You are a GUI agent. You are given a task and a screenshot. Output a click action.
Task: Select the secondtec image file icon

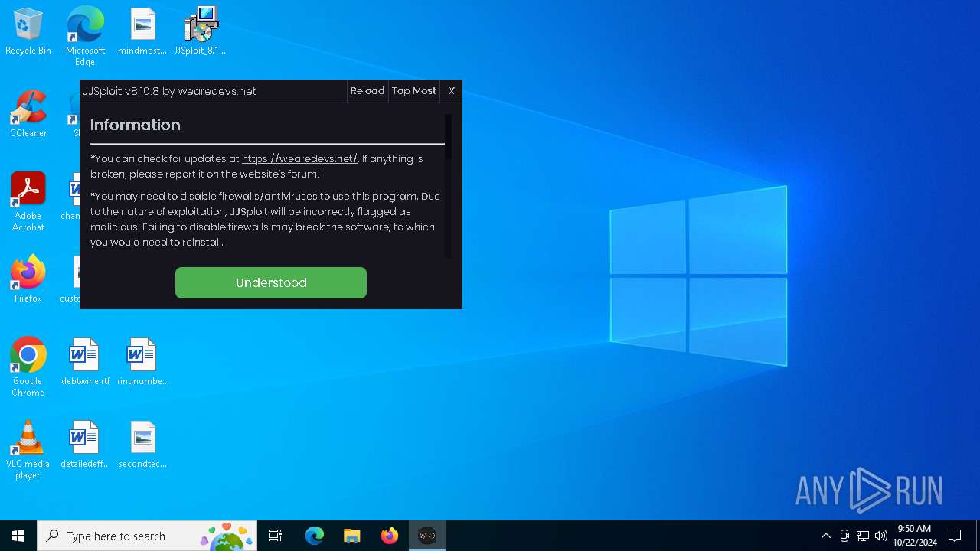(142, 445)
